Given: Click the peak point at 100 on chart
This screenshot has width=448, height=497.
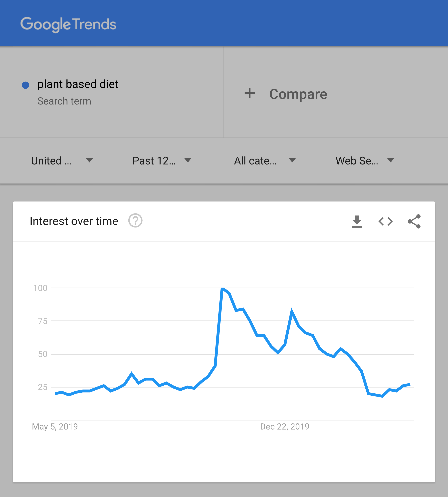Looking at the screenshot, I should click(223, 288).
